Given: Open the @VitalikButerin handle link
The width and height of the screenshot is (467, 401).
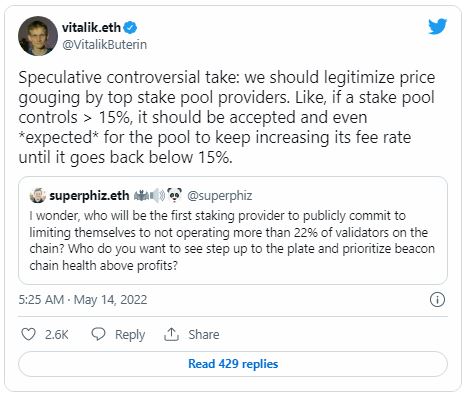Looking at the screenshot, I should point(104,45).
